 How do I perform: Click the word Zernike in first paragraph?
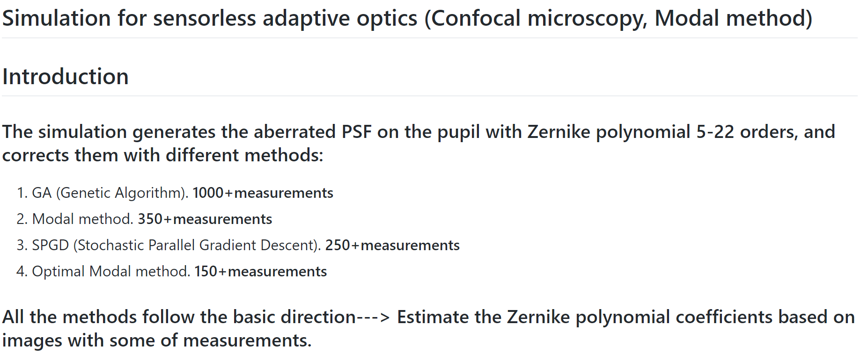(559, 131)
